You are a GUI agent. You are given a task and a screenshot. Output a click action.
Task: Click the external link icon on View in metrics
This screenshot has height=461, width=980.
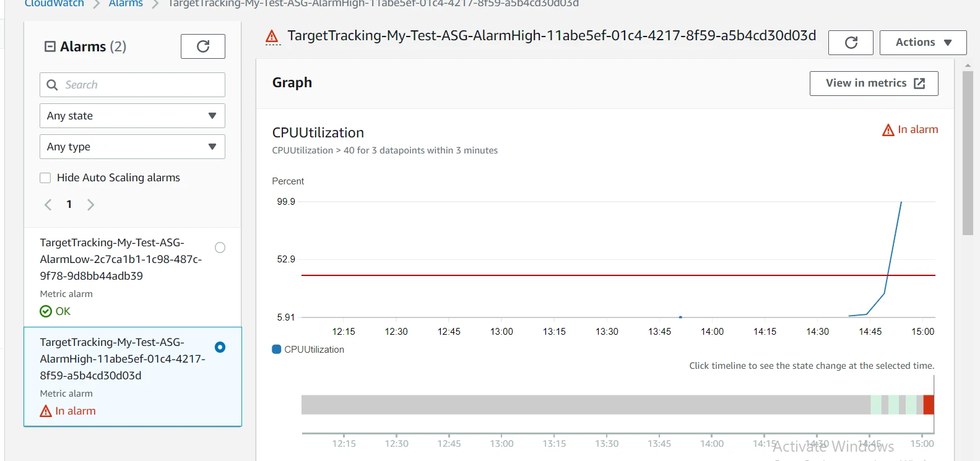pos(920,83)
